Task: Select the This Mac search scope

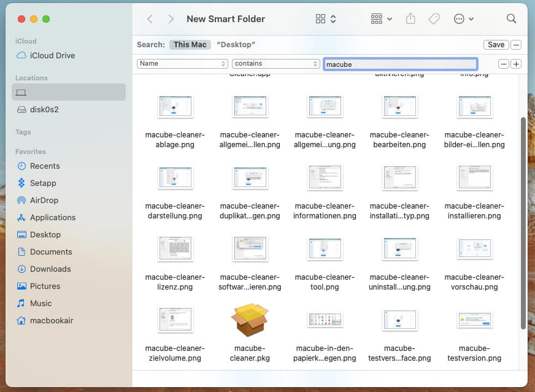Action: pos(190,45)
